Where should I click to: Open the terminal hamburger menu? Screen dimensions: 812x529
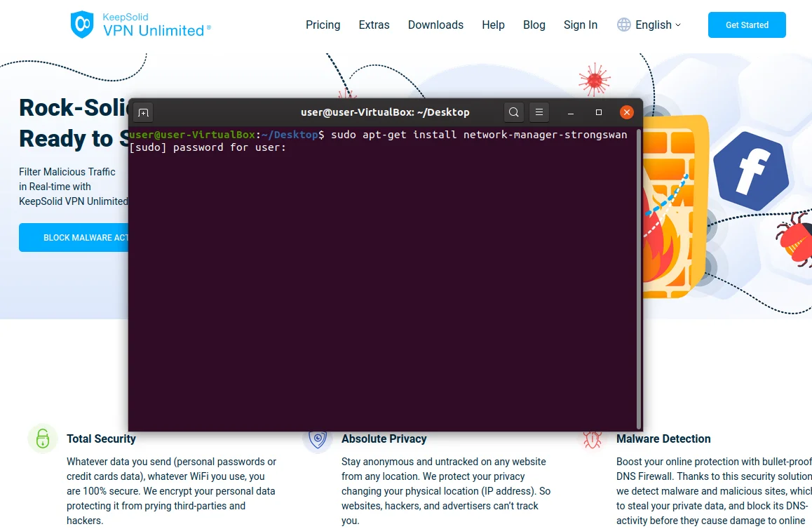pos(539,112)
